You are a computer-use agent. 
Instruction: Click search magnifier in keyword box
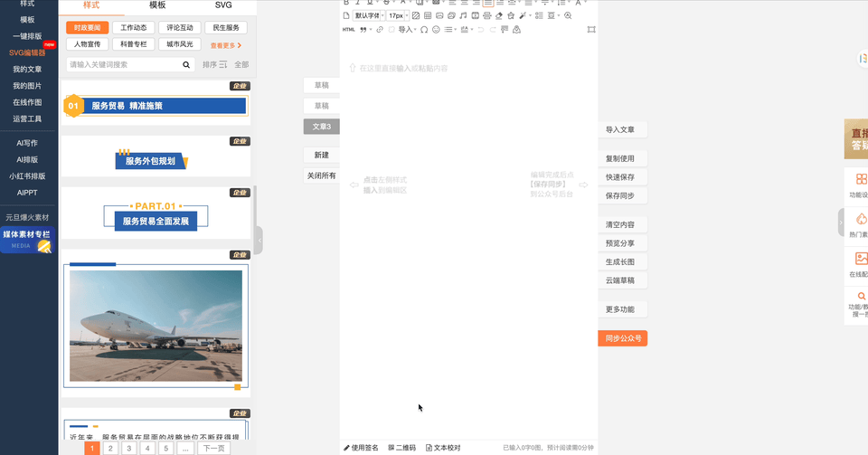pos(187,65)
